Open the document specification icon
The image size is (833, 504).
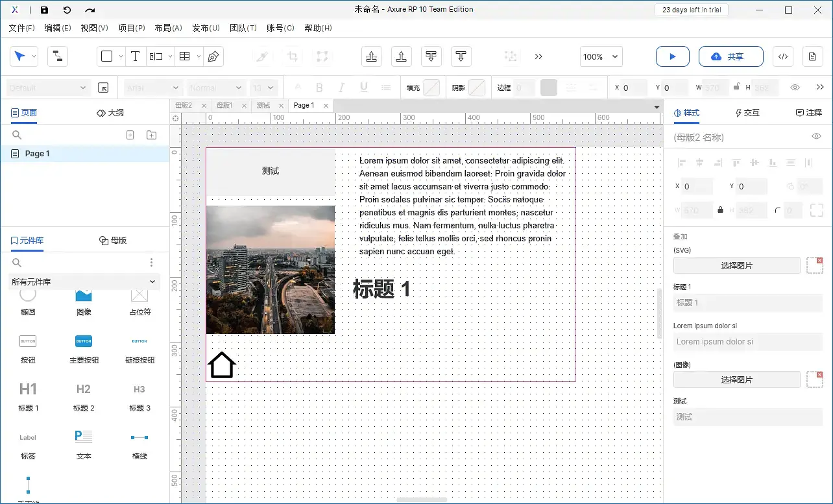click(x=812, y=56)
